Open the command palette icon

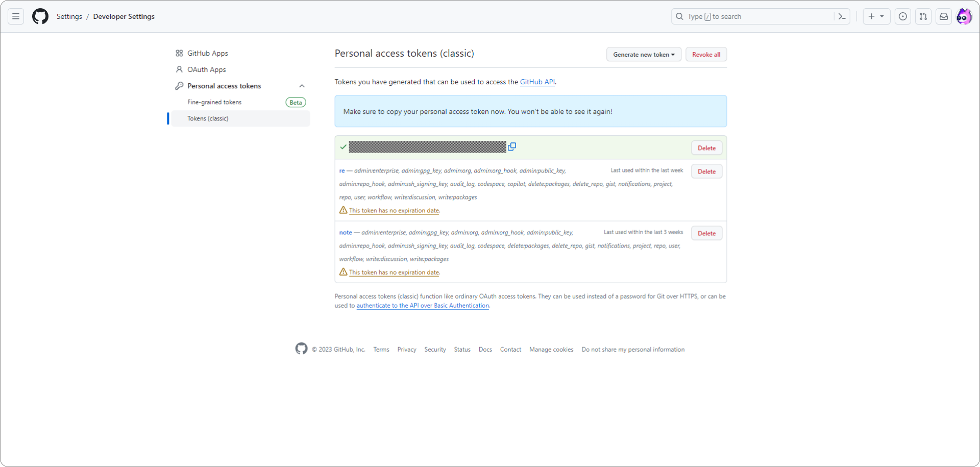[842, 16]
